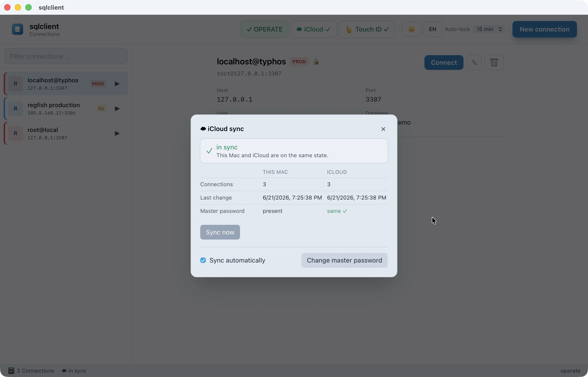Edit connection with the pencil icon
588x377 pixels.
point(474,63)
